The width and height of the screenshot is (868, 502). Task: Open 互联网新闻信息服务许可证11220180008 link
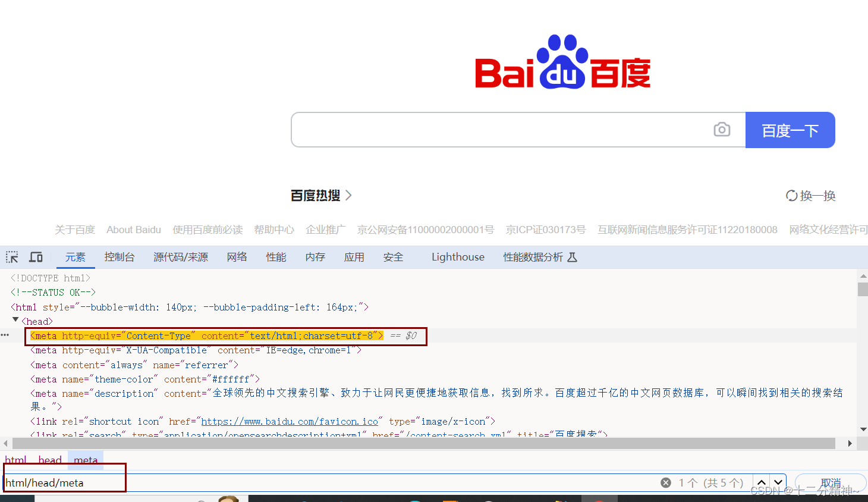click(687, 230)
